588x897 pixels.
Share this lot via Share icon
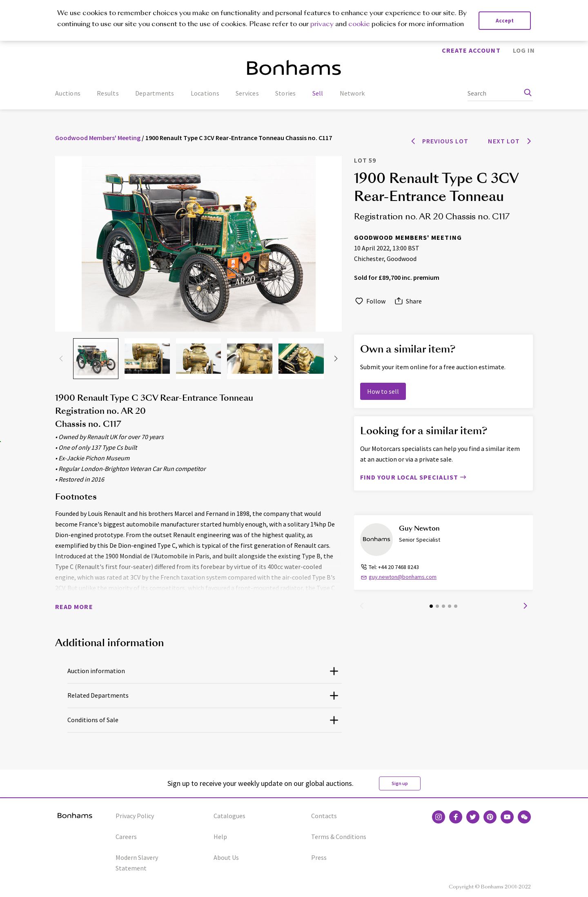[399, 301]
